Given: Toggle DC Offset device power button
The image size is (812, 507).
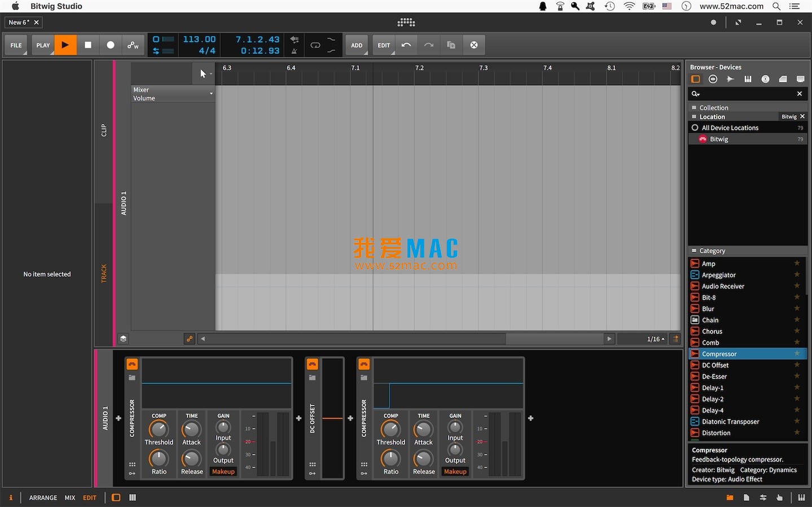Looking at the screenshot, I should (313, 364).
